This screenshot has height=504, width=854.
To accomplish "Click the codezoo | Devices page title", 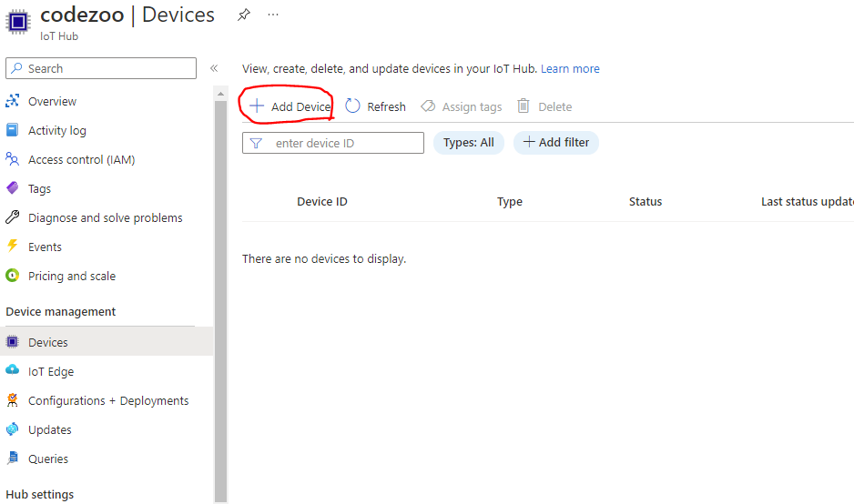I will (x=127, y=15).
